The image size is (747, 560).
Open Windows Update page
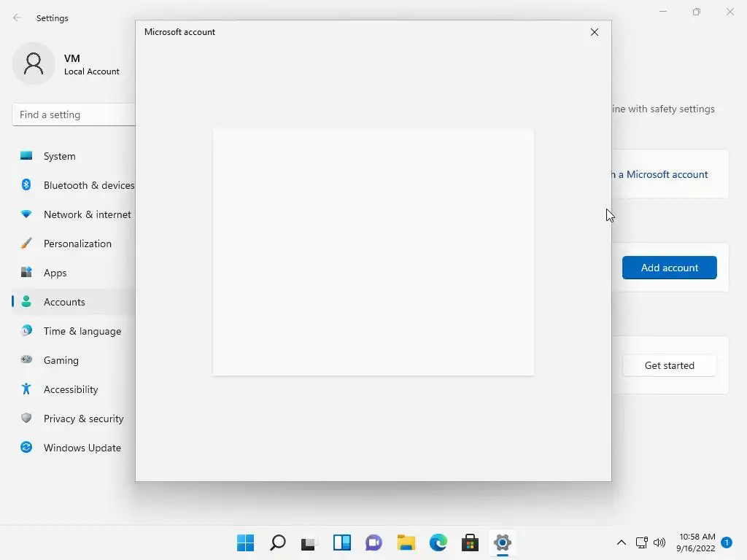[x=74, y=448]
